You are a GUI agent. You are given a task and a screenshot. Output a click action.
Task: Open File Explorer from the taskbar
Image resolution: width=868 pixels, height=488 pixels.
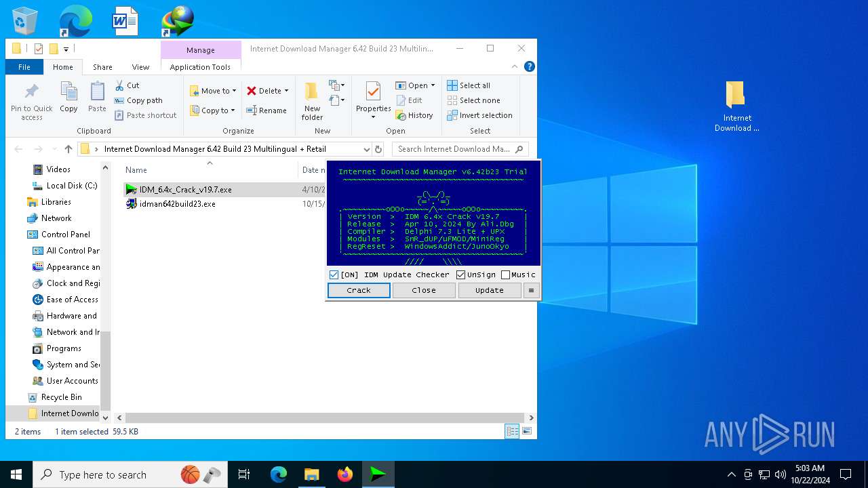tap(312, 474)
